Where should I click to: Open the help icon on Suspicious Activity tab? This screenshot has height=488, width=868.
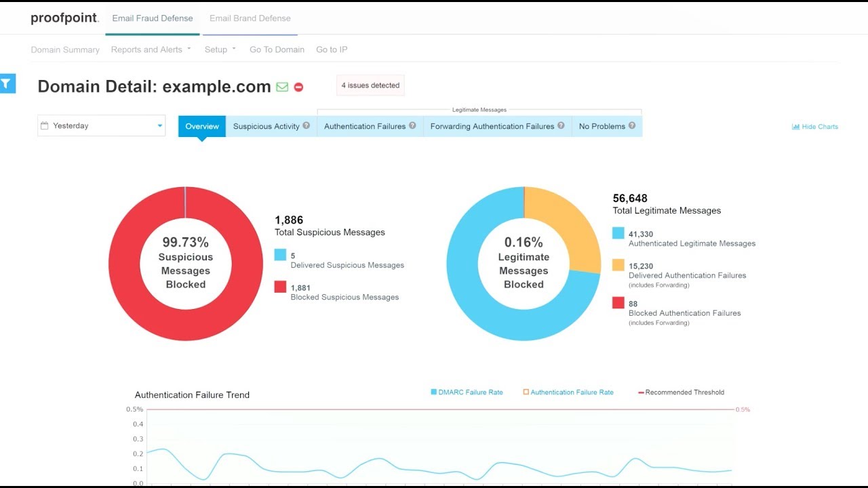pyautogui.click(x=306, y=126)
